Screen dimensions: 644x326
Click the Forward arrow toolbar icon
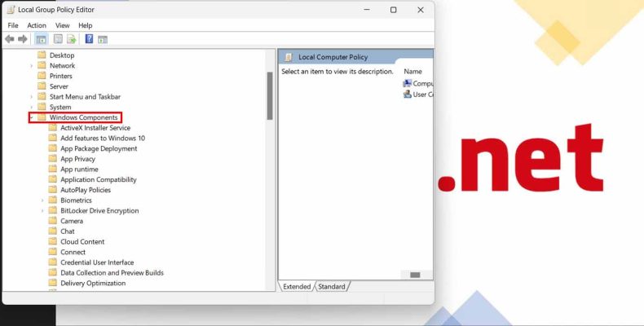point(23,39)
